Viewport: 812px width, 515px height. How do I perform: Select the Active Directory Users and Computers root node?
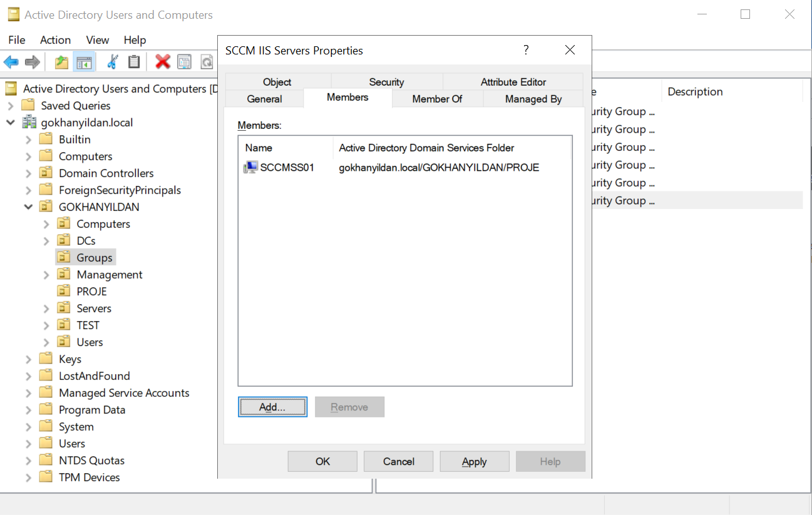pyautogui.click(x=110, y=89)
